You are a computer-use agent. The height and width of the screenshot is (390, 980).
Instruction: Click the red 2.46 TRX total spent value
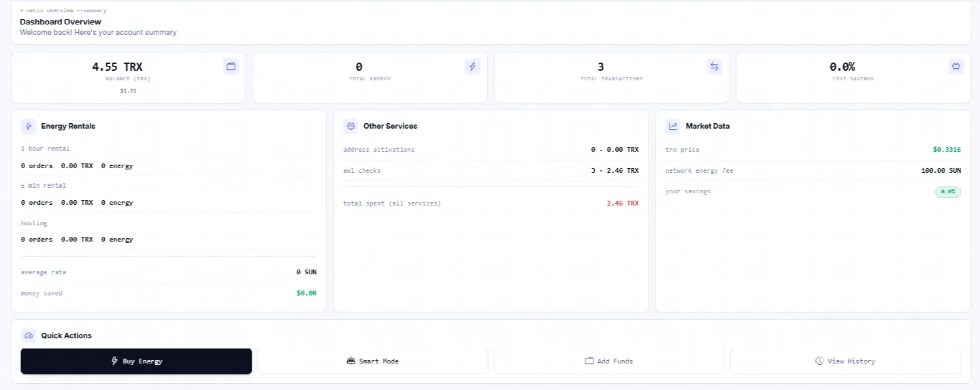[x=623, y=204]
